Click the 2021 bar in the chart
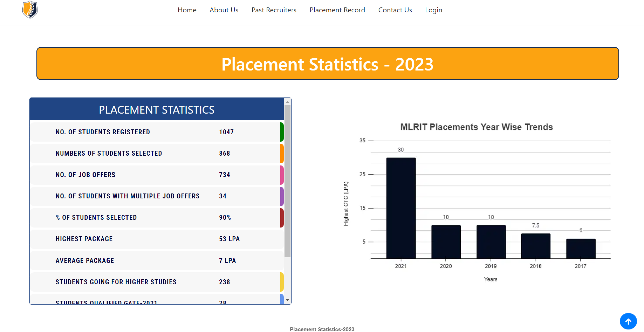Image resolution: width=644 pixels, height=332 pixels. pos(401,208)
